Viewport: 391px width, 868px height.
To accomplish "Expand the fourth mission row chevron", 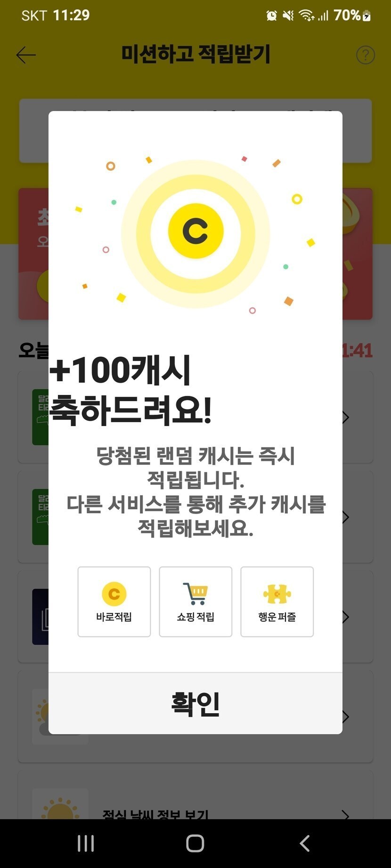I will (x=346, y=717).
